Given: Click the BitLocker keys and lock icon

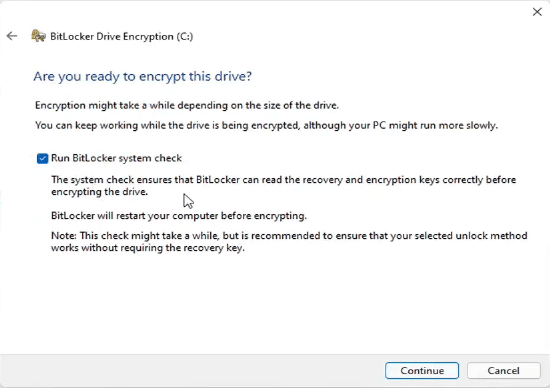Looking at the screenshot, I should pyautogui.click(x=38, y=36).
